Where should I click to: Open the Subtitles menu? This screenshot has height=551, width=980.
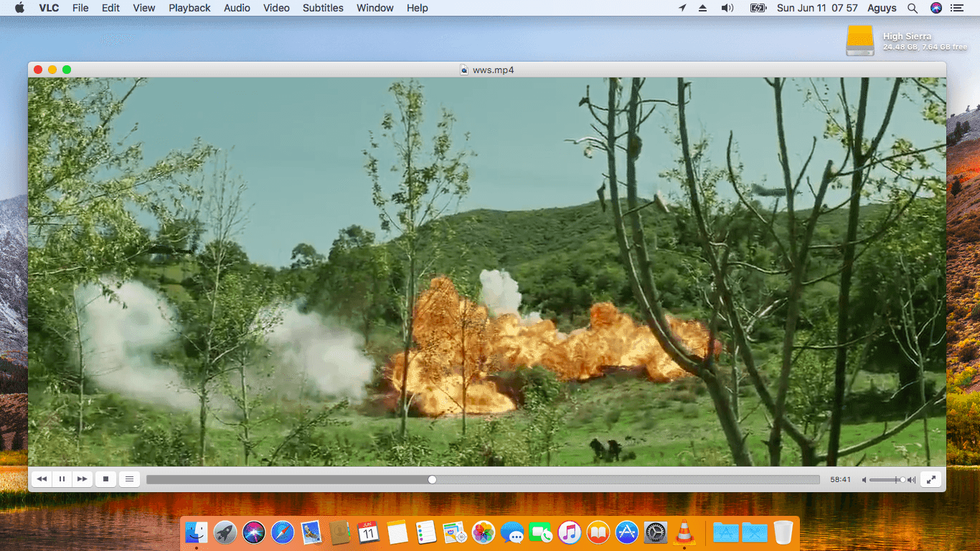pyautogui.click(x=323, y=8)
